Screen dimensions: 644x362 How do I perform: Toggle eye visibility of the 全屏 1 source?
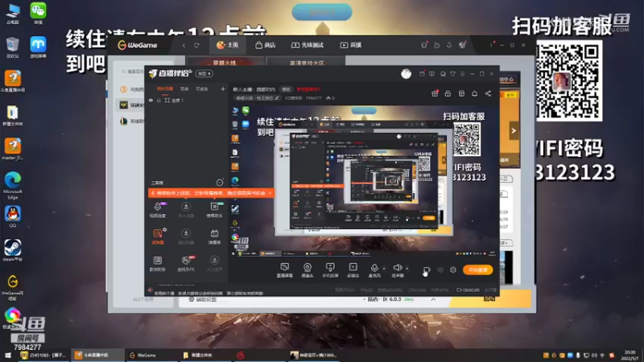(151, 101)
